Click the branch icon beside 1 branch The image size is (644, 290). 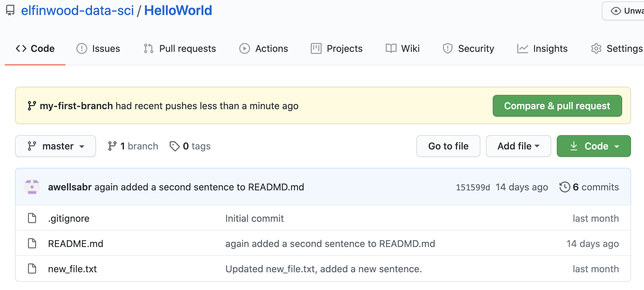[112, 146]
